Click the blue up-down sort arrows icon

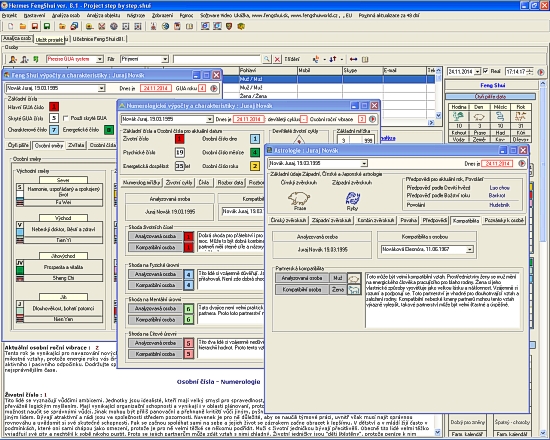tap(333, 59)
